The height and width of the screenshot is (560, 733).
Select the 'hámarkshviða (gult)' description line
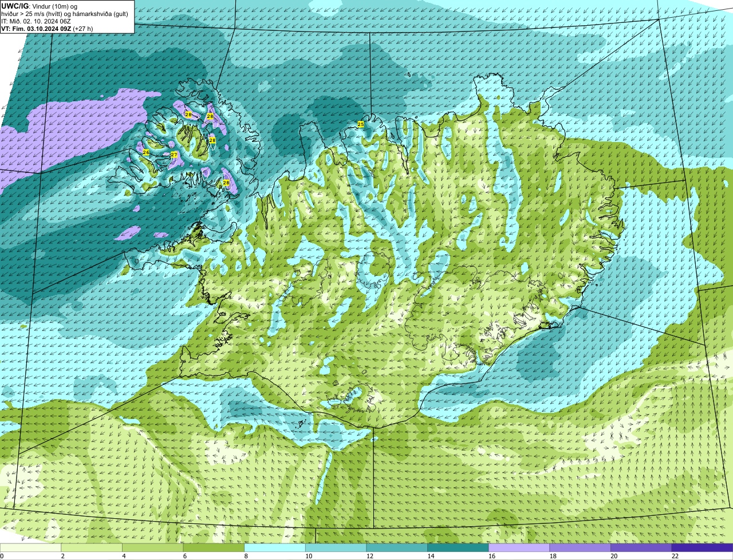[x=65, y=14]
